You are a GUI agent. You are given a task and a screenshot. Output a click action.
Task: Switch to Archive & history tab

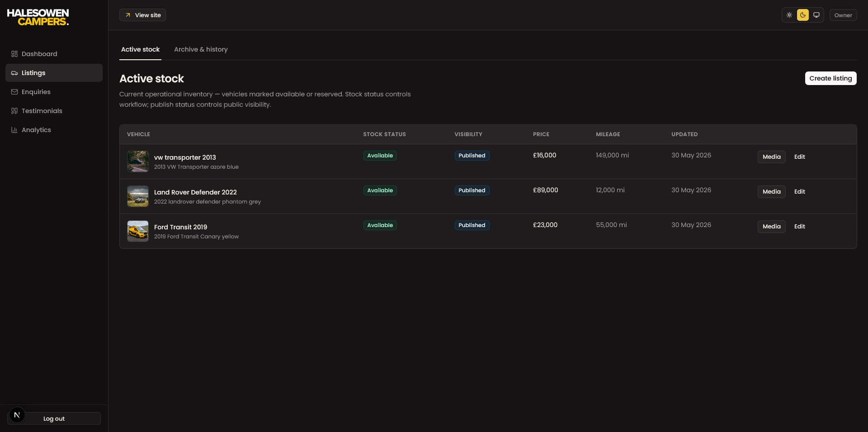(201, 49)
